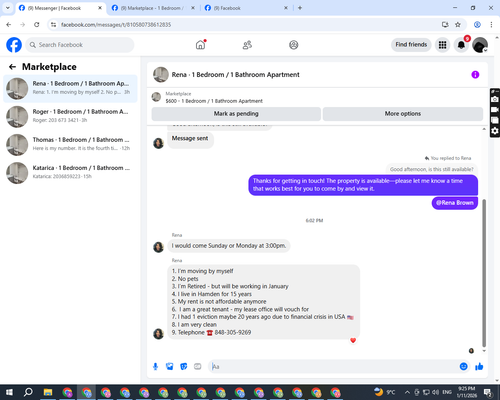Choose a sticker with the sticker icon
The image size is (500, 400).
tap(184, 367)
